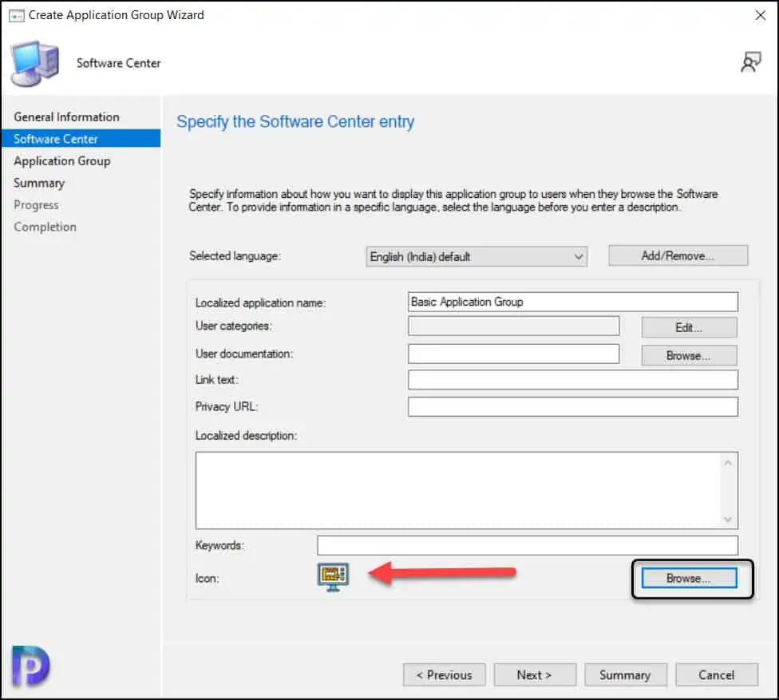Screen dimensions: 779x700
Task: Click the Summary button at bottom
Action: [625, 674]
